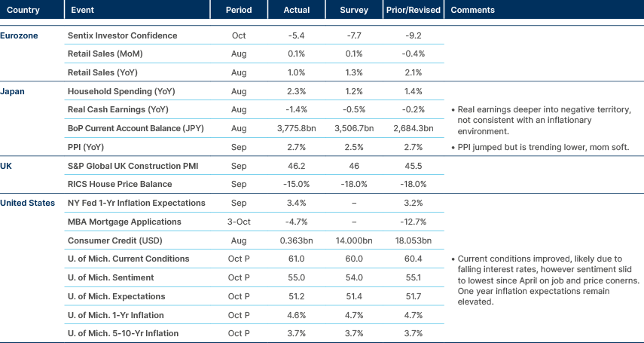The height and width of the screenshot is (343, 644).
Task: Click the Prior/Revised column header
Action: tap(412, 11)
